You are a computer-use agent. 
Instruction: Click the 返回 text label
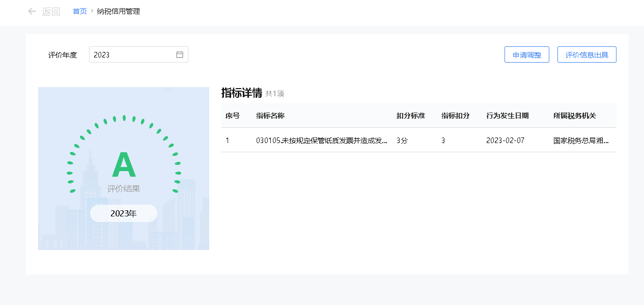pos(51,12)
